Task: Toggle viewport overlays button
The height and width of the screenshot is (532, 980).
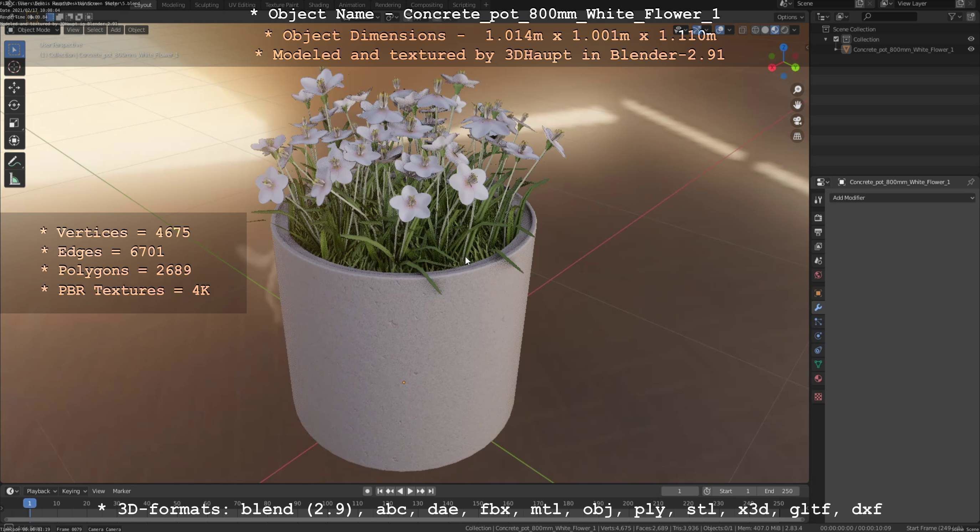Action: pos(720,30)
